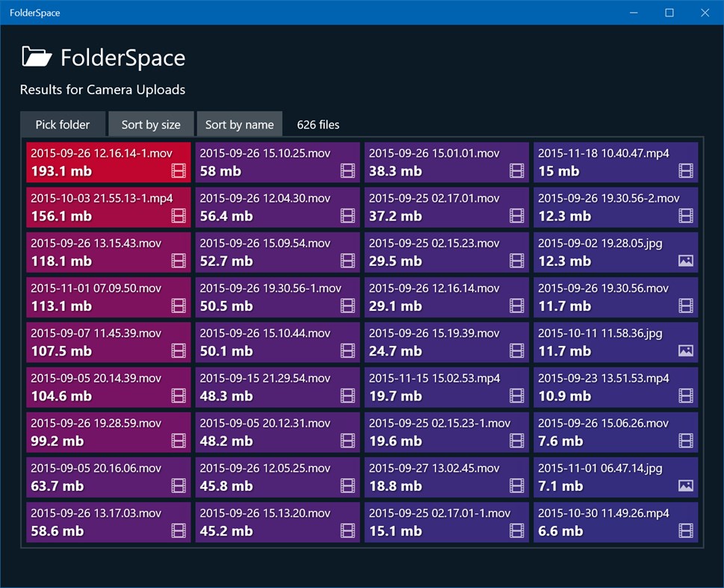Click the photo icon on 2015-09-02 19.28.05.jpg
Image resolution: width=724 pixels, height=588 pixels.
tap(686, 261)
